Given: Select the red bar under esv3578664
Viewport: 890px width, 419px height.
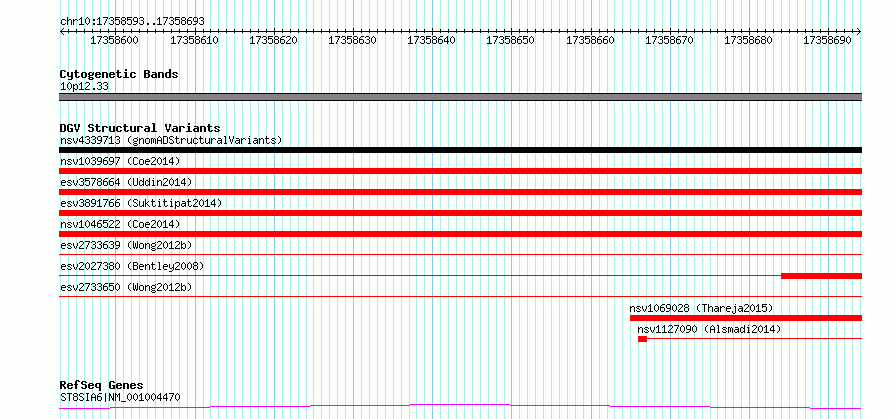Looking at the screenshot, I should pyautogui.click(x=461, y=192).
